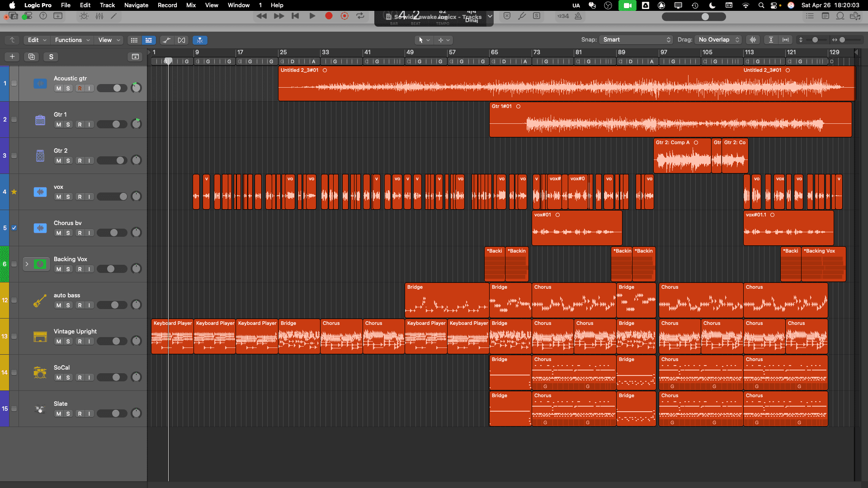Toggle global Solo S button in track header
The height and width of the screenshot is (488, 868).
coord(51,56)
